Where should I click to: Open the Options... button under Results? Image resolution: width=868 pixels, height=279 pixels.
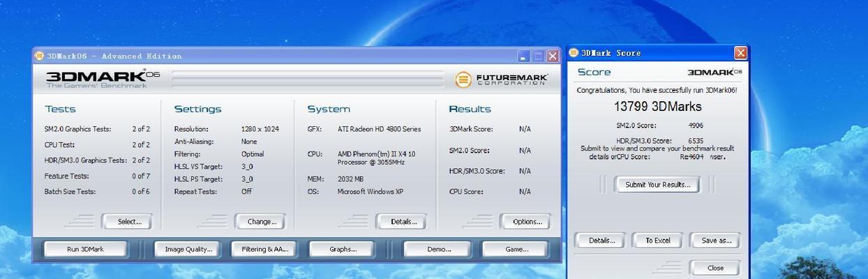click(x=525, y=222)
